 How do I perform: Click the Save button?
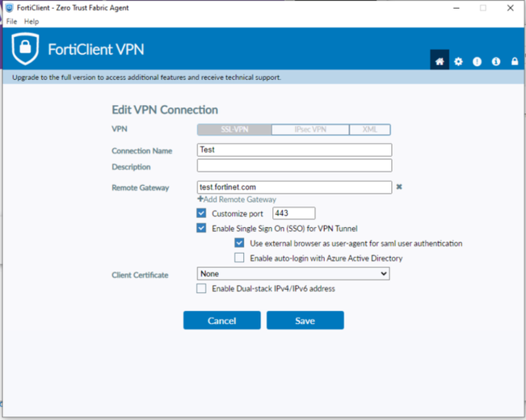point(305,321)
